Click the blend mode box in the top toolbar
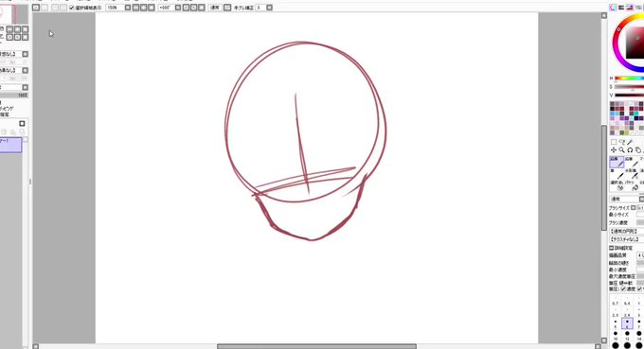The width and height of the screenshot is (644, 349). [215, 8]
